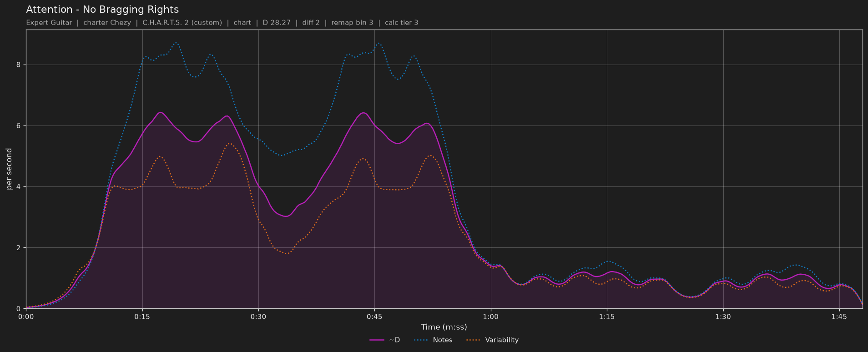This screenshot has width=868, height=352.
Task: Click the blue dotted swatch beside Notes
Action: point(421,340)
